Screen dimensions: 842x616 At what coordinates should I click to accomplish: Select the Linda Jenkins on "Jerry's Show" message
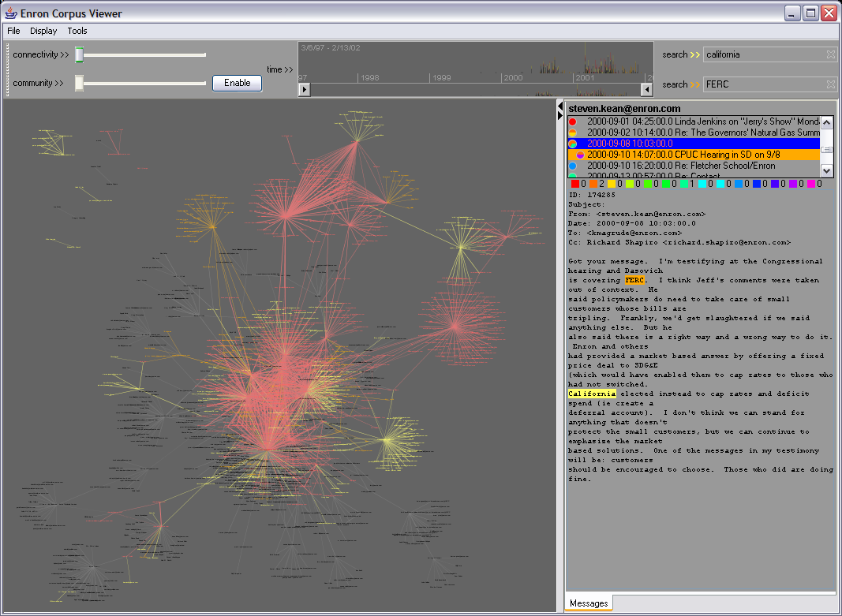click(694, 121)
